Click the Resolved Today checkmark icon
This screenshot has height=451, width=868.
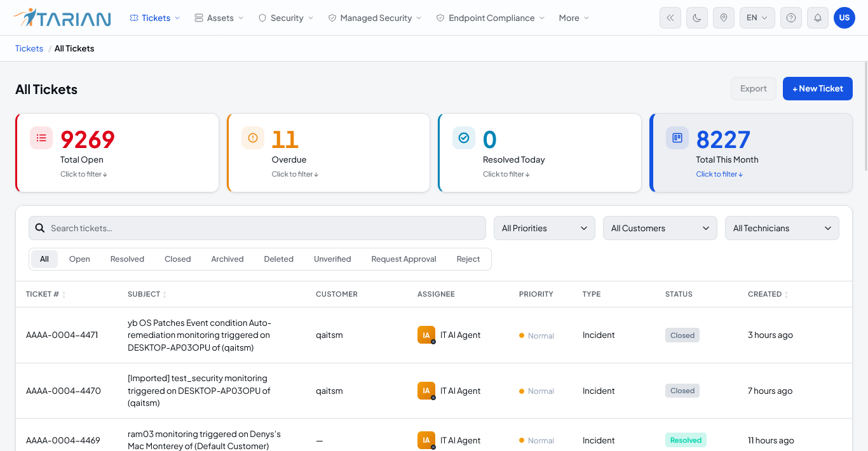point(464,138)
